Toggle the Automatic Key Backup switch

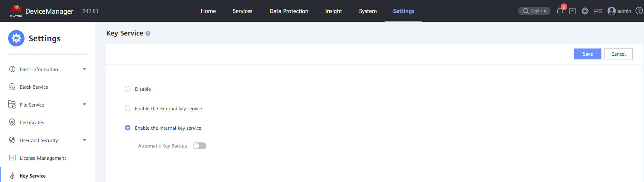[x=200, y=146]
